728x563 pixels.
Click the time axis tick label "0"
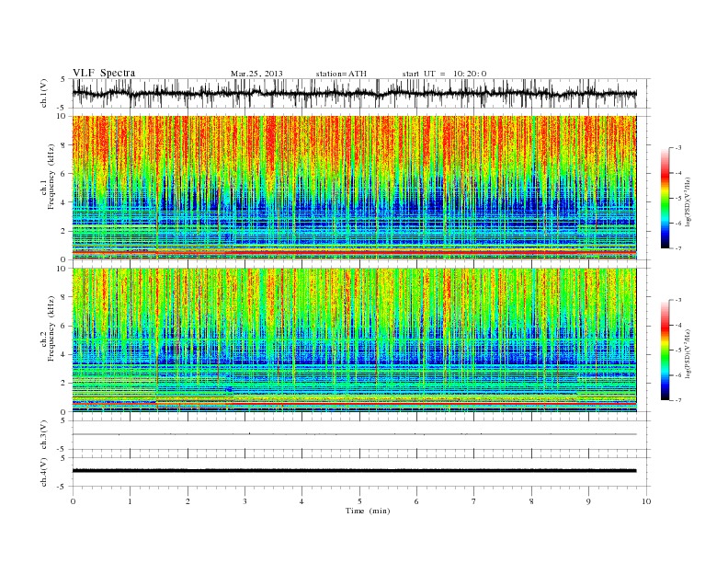point(73,501)
